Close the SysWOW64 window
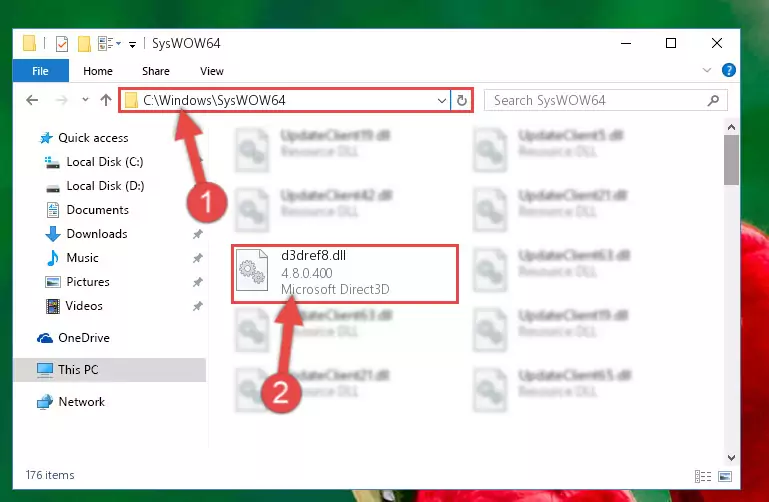Image resolution: width=769 pixels, height=502 pixels. click(x=717, y=43)
